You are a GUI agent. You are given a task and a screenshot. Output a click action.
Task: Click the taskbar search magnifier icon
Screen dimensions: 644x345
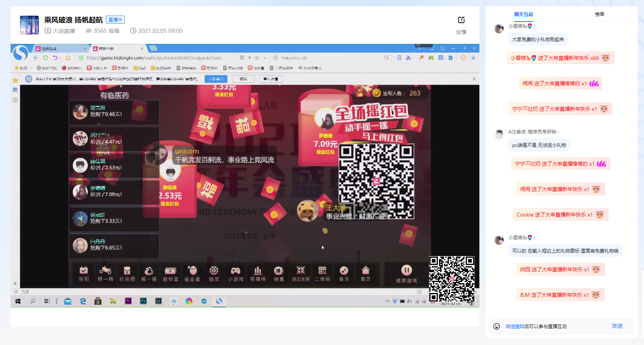(33, 301)
